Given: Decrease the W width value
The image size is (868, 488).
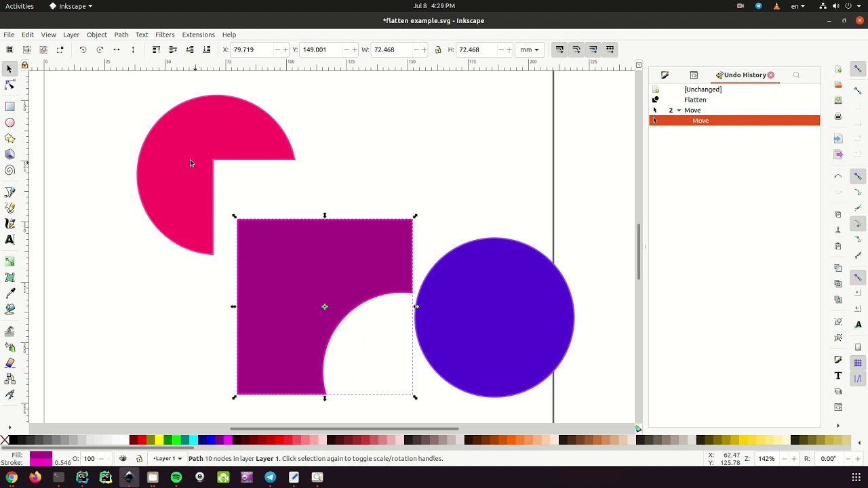Looking at the screenshot, I should [x=414, y=49].
